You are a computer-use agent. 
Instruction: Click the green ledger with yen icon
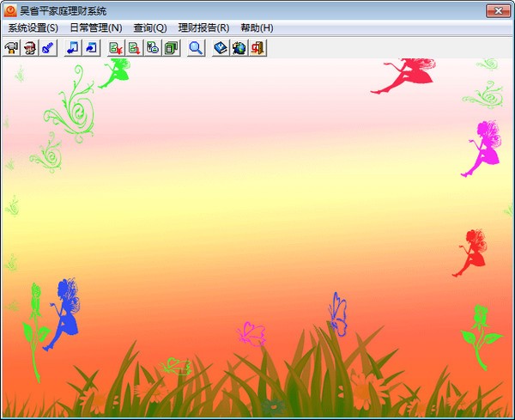pyautogui.click(x=116, y=48)
